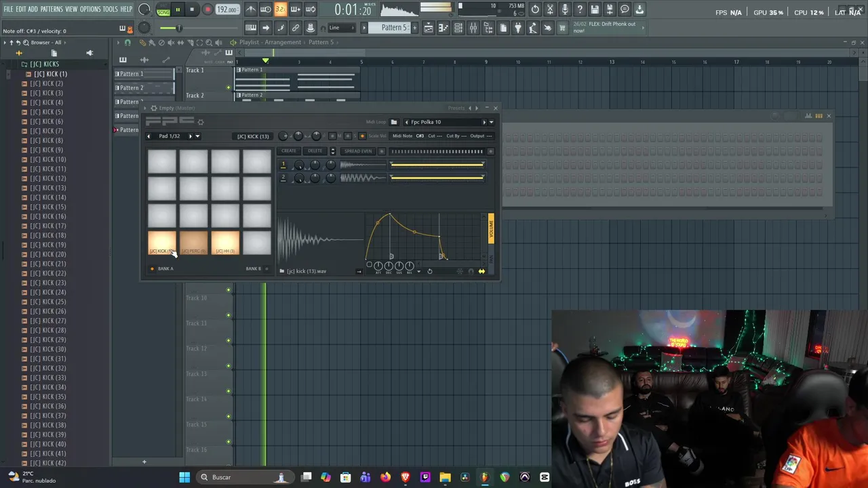Click CREATE layer button in FPC

point(289,151)
